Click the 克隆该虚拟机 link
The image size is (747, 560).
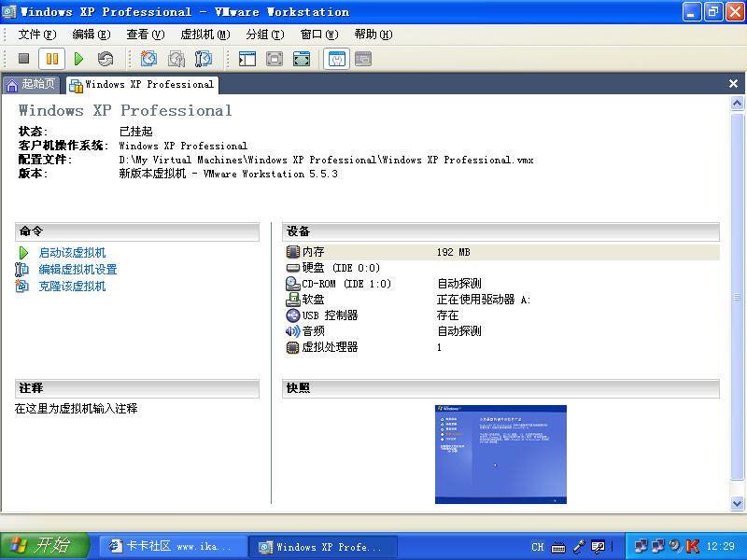pos(72,286)
